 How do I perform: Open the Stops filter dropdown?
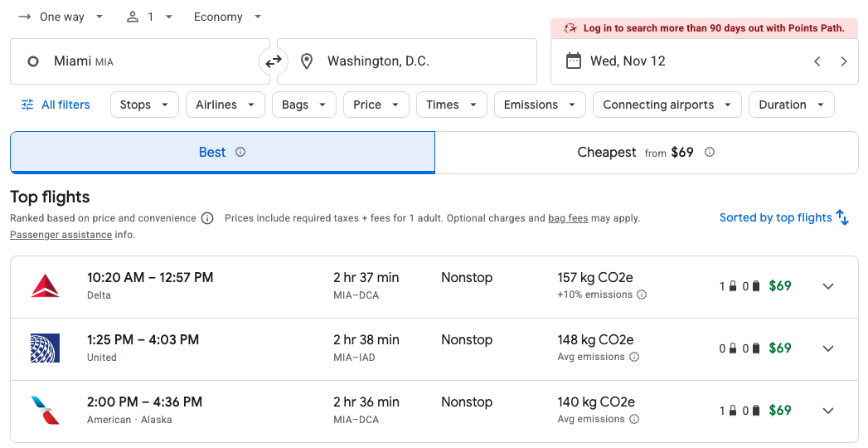point(144,105)
